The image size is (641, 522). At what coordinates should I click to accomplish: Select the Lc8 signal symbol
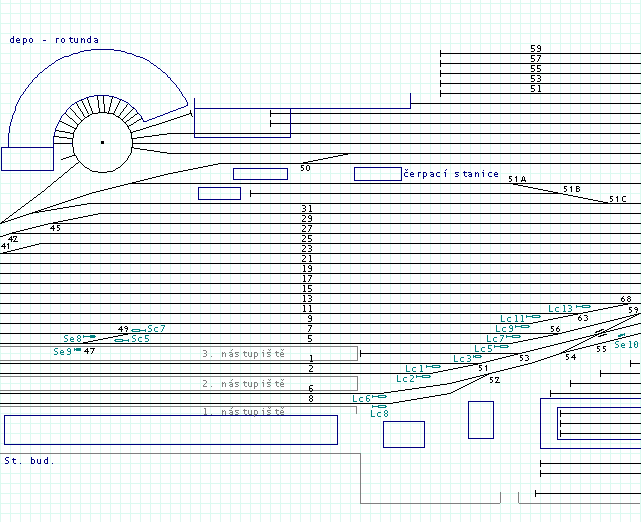tap(379, 406)
